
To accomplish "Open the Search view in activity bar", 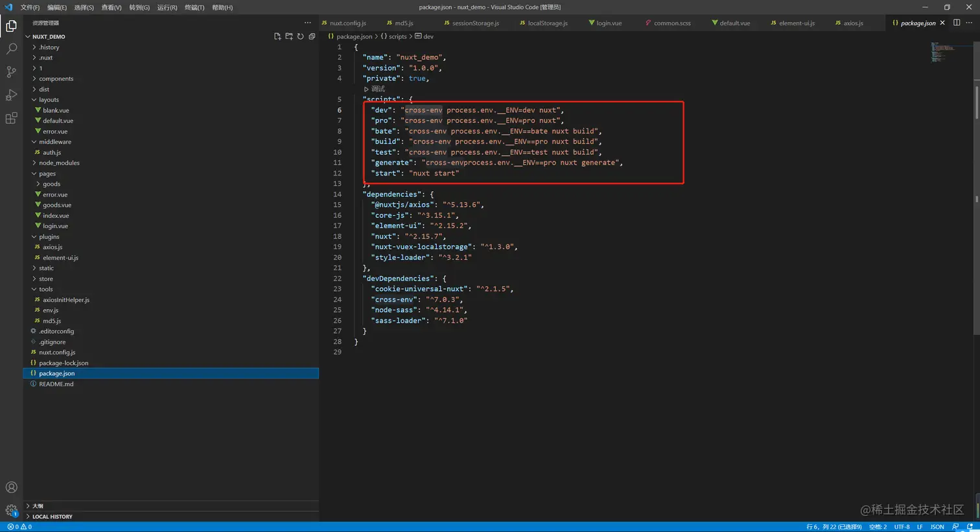I will [x=11, y=49].
